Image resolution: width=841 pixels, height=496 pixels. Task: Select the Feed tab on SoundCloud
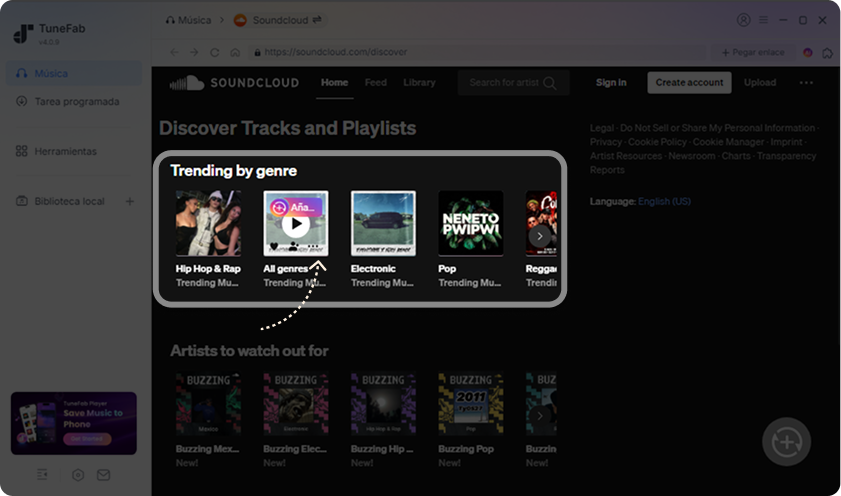point(375,83)
